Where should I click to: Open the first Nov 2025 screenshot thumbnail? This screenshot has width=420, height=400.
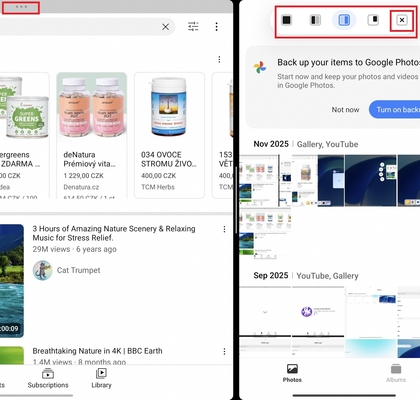click(265, 181)
